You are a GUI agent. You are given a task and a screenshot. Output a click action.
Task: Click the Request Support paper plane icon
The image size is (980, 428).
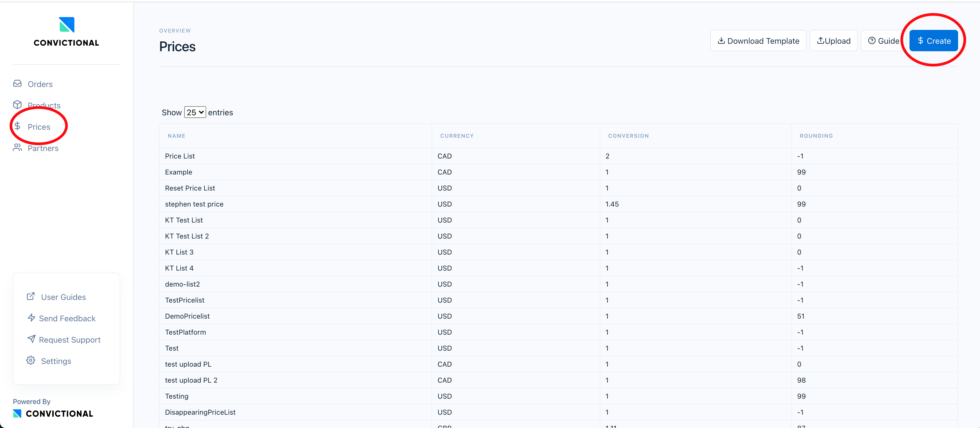pyautogui.click(x=32, y=339)
